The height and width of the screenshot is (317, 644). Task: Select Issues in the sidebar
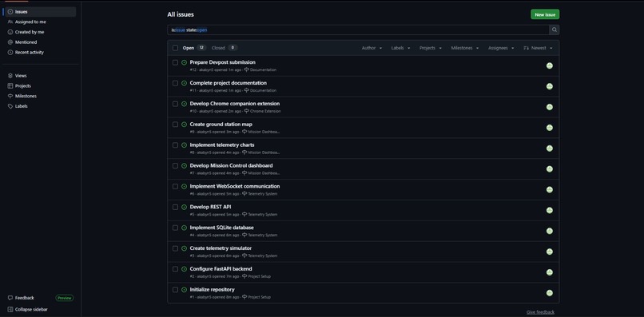40,12
